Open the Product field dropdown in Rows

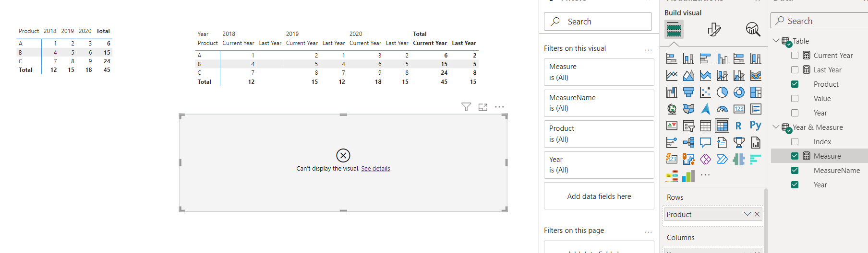(x=747, y=214)
